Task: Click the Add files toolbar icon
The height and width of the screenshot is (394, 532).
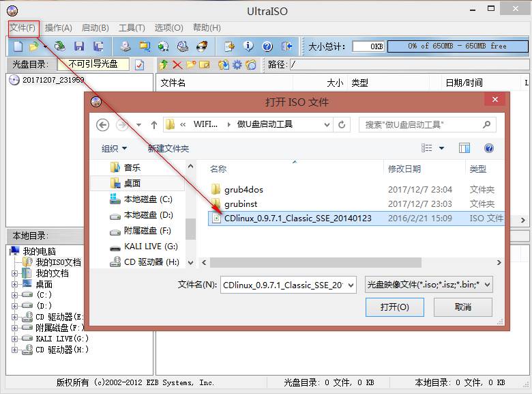Action: [x=229, y=46]
